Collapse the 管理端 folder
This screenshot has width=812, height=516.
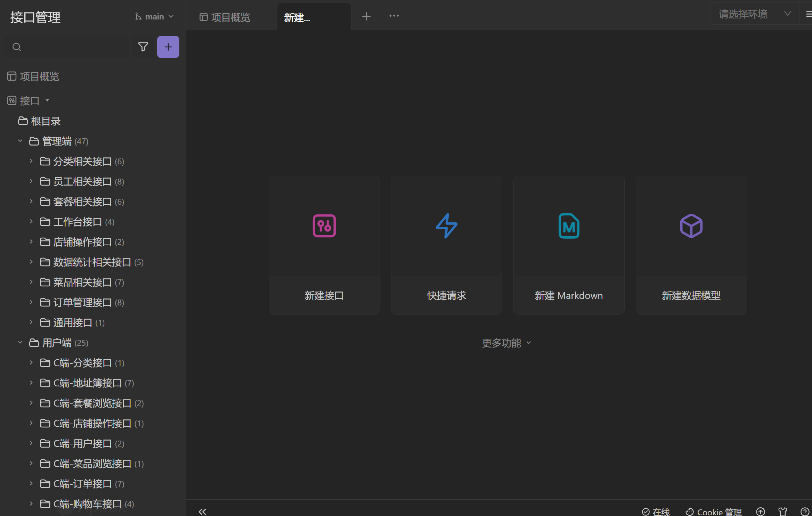(20, 141)
